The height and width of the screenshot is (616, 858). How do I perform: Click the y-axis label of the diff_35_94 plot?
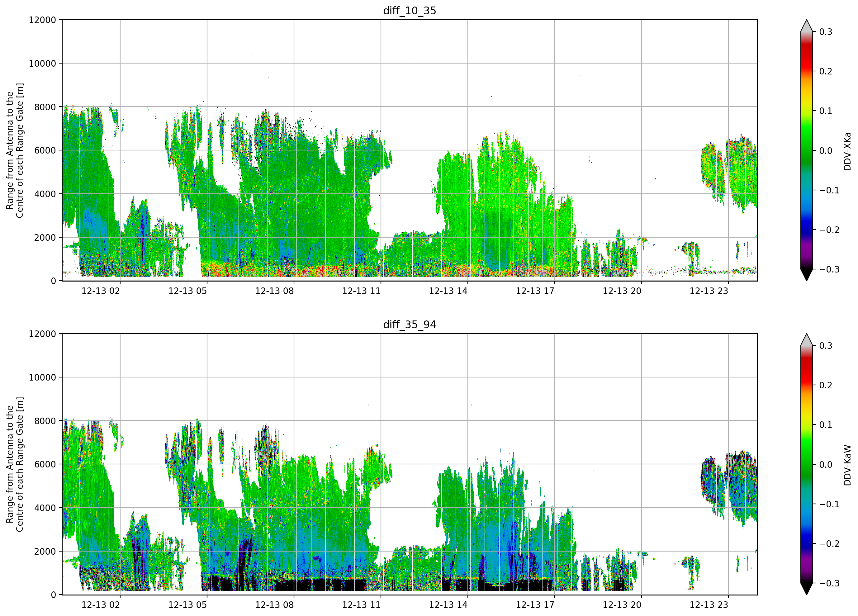15,464
